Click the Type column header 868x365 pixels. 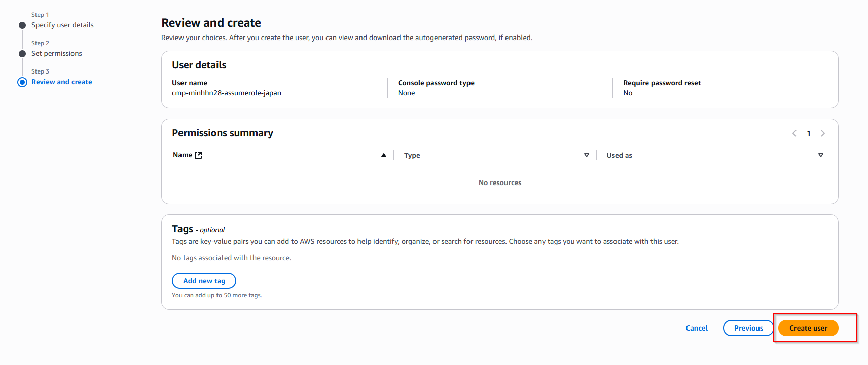[x=412, y=155]
